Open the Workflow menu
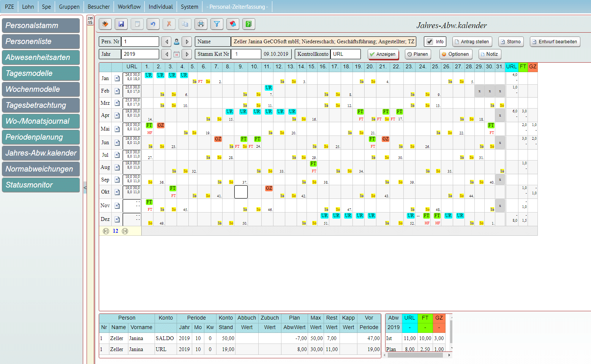This screenshot has height=364, width=591. 129,7
